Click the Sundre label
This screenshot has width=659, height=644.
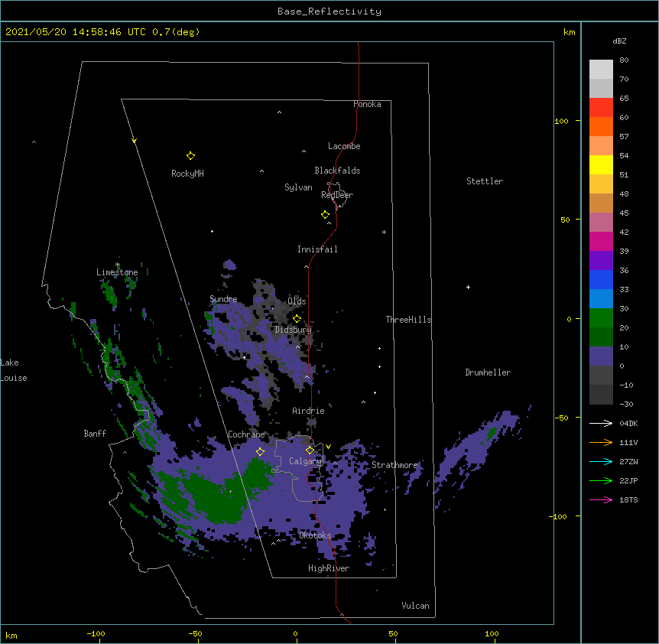pos(223,299)
